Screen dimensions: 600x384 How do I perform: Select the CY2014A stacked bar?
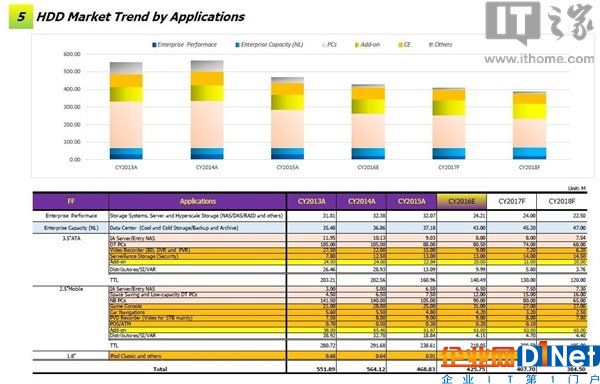point(207,110)
